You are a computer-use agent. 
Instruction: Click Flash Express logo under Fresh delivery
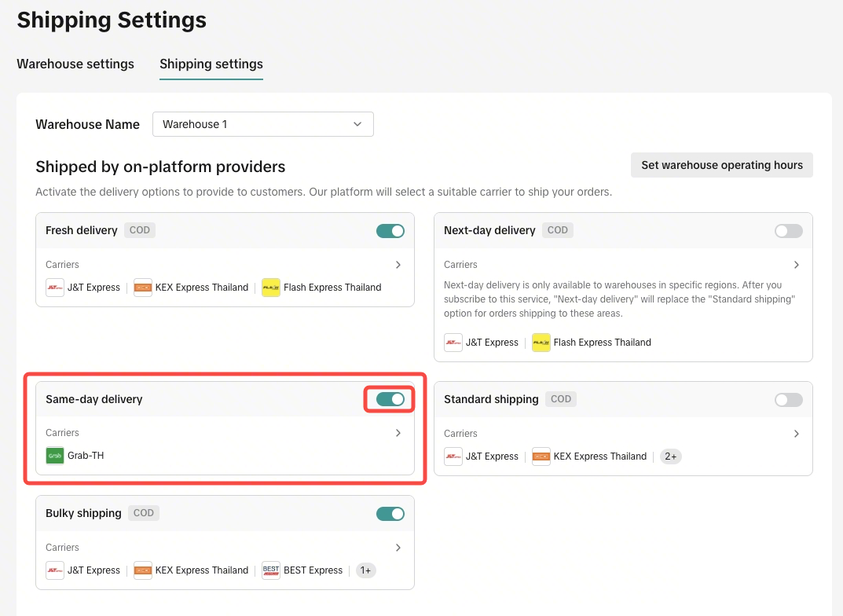271,288
